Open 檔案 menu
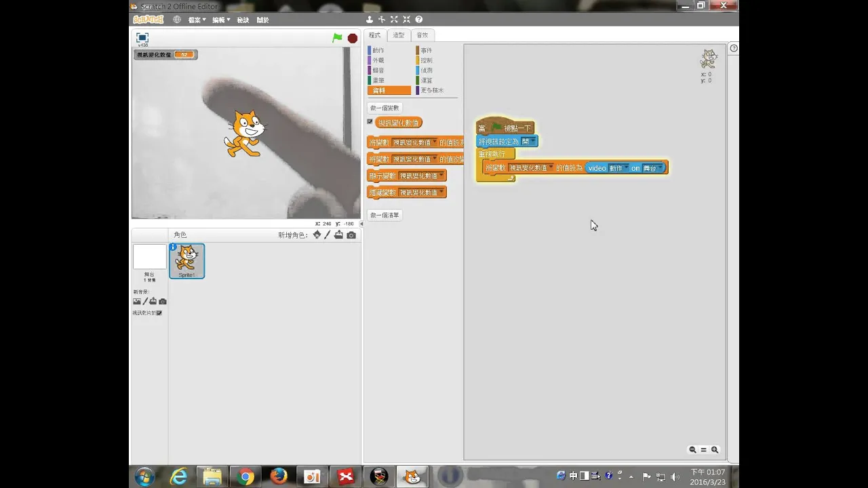868x488 pixels. click(x=197, y=20)
